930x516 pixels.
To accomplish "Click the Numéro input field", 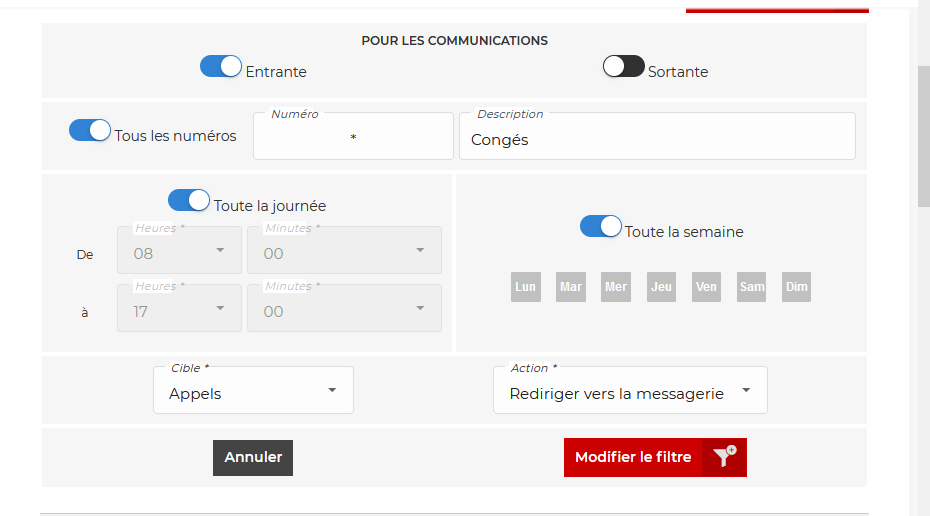I will [353, 136].
